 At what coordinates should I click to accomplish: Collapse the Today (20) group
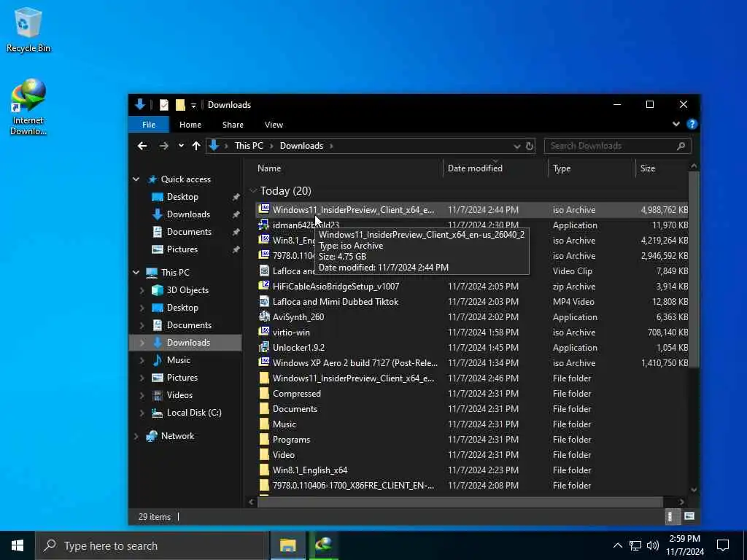[253, 191]
